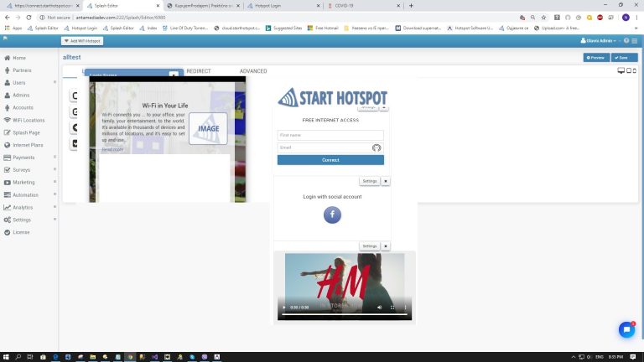Viewport: 644px width, 362px height.
Task: Open WiFi Locations in the sidebar
Action: coord(29,120)
